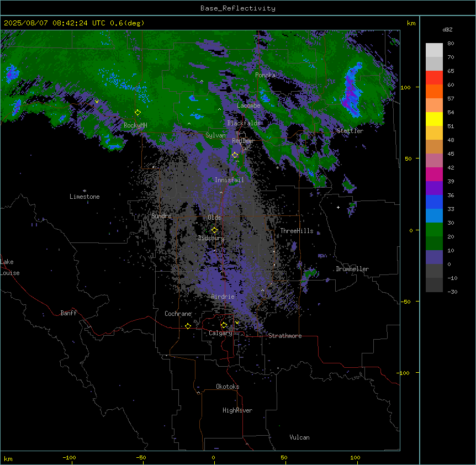Click the 80 value in dBZ legend

(451, 44)
